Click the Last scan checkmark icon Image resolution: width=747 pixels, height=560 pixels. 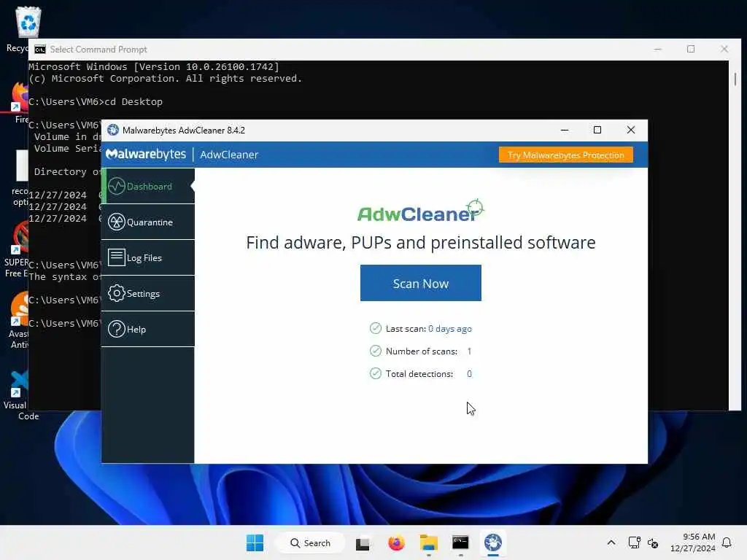click(376, 328)
